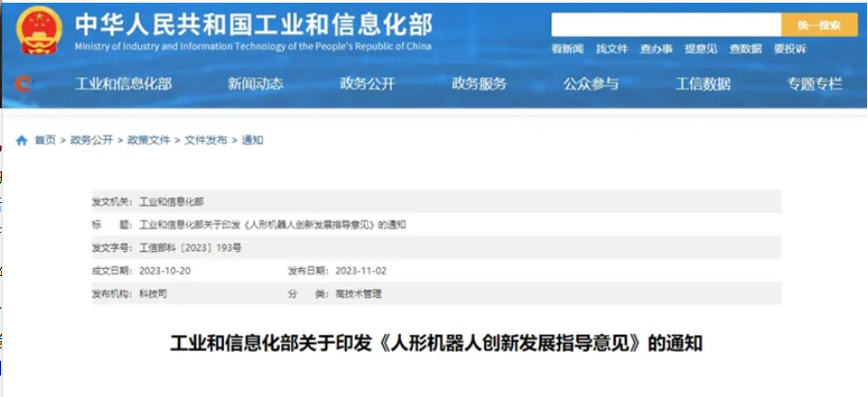Open the 查数据 quick link

745,50
